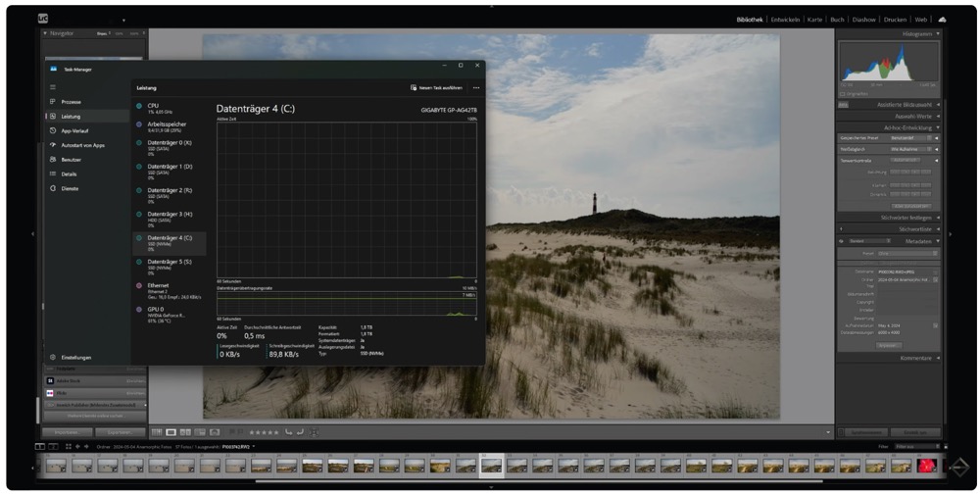Open Benutzer page in Task Manager
The height and width of the screenshot is (495, 980).
pos(71,159)
